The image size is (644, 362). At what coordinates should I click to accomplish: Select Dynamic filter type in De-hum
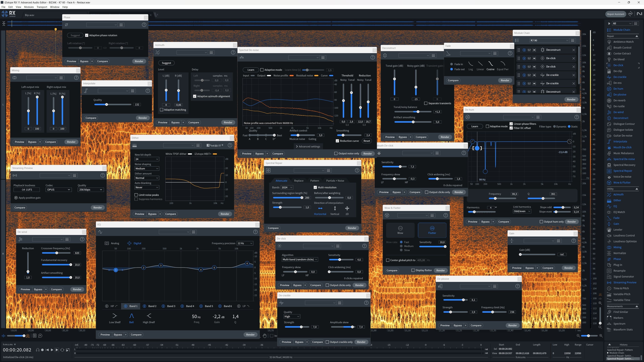(x=554, y=126)
